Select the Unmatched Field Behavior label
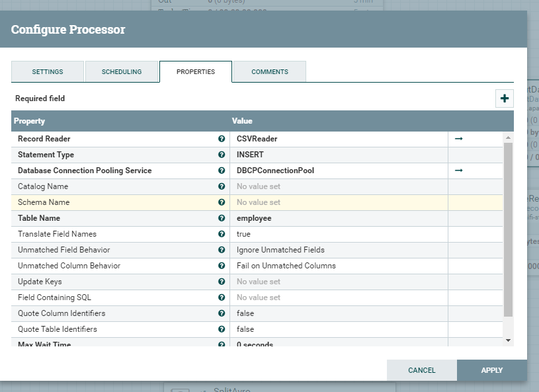Viewport: 539px width, 392px height. tap(64, 250)
